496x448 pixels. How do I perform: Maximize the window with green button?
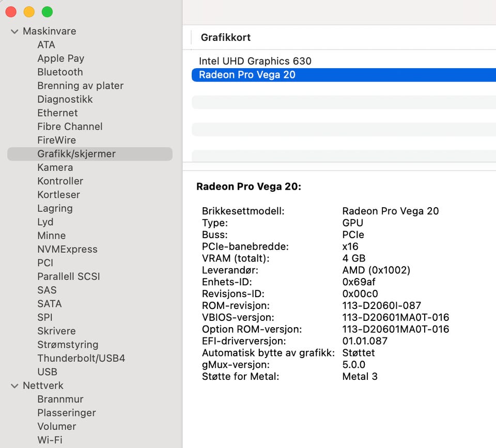coord(48,12)
